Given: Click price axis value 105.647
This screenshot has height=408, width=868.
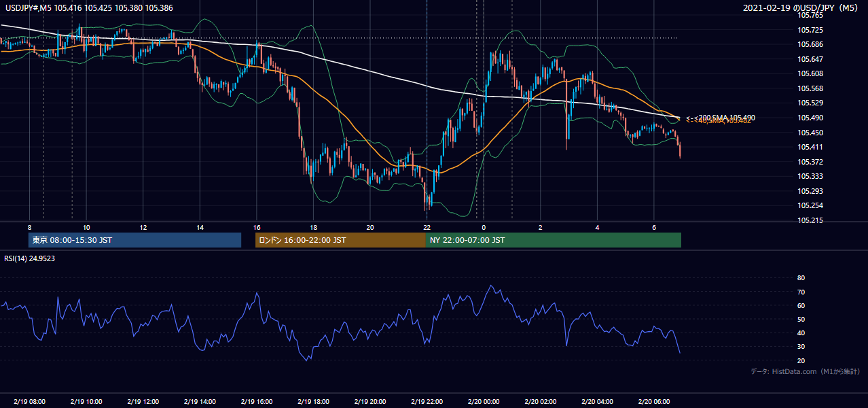Looking at the screenshot, I should click(811, 59).
